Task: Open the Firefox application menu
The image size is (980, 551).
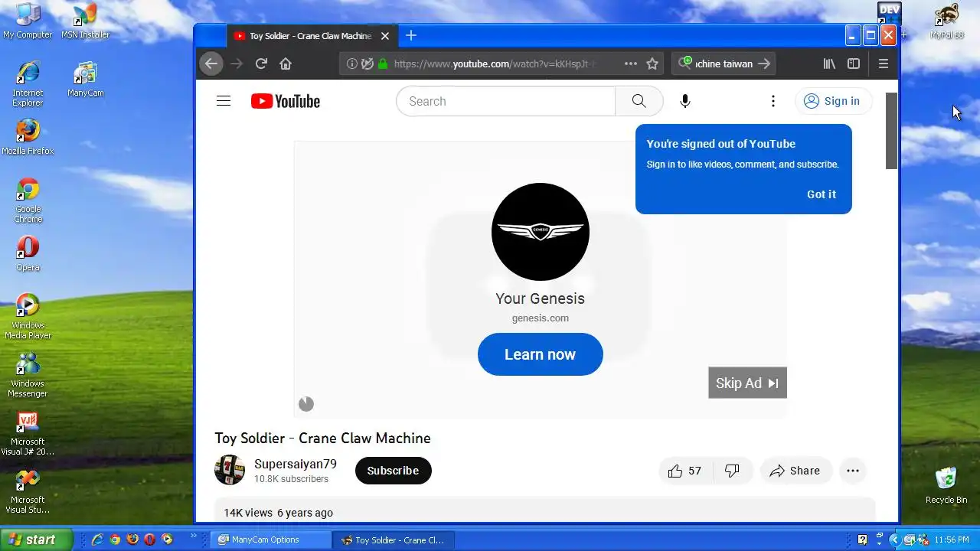Action: 884,64
